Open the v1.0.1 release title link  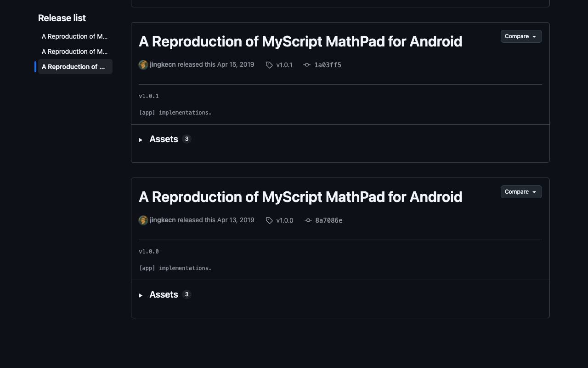coord(300,41)
